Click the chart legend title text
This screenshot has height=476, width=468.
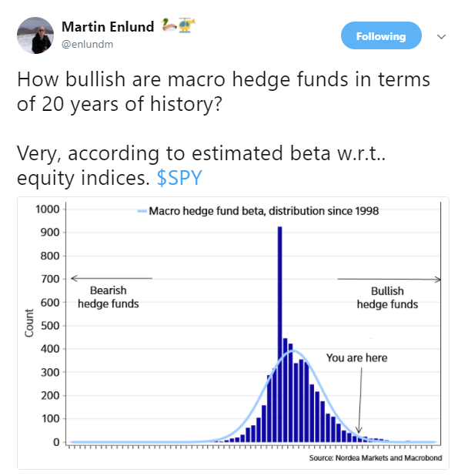click(x=263, y=211)
